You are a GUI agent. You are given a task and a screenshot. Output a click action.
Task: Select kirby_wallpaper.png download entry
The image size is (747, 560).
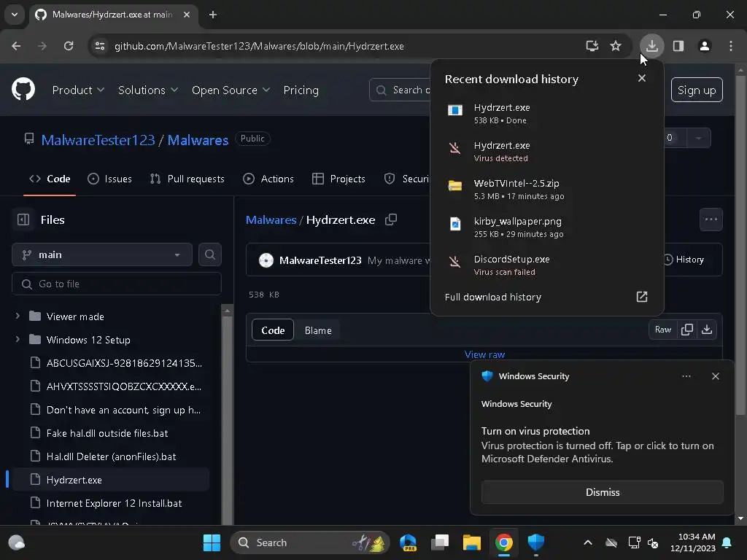[546, 227]
